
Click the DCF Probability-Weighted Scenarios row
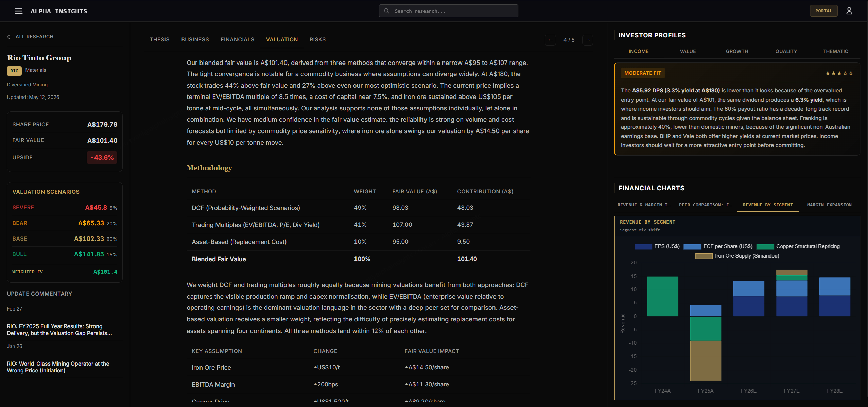tap(358, 208)
